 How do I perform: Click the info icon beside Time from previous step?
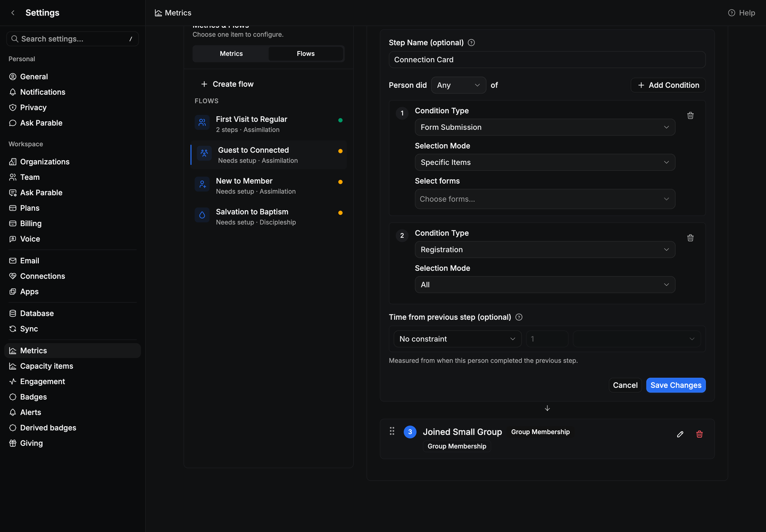[519, 317]
